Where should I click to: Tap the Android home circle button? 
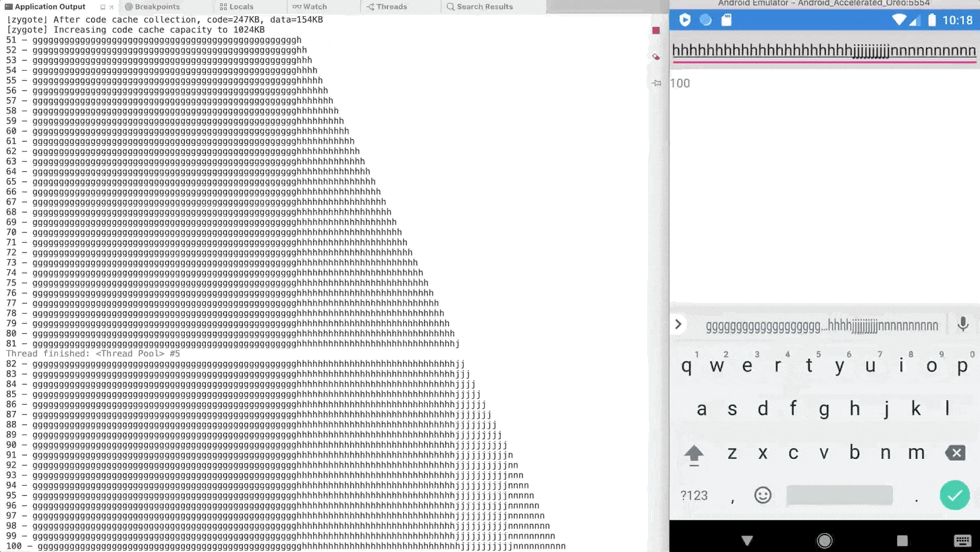(x=825, y=540)
